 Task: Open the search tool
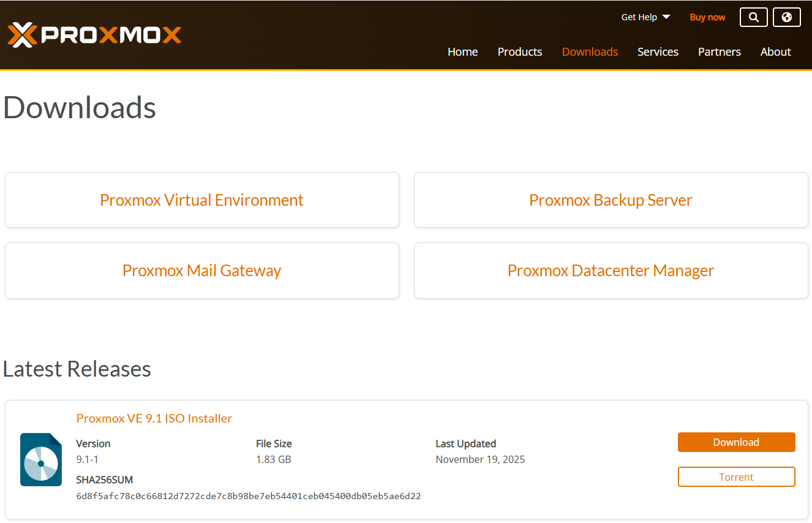753,17
